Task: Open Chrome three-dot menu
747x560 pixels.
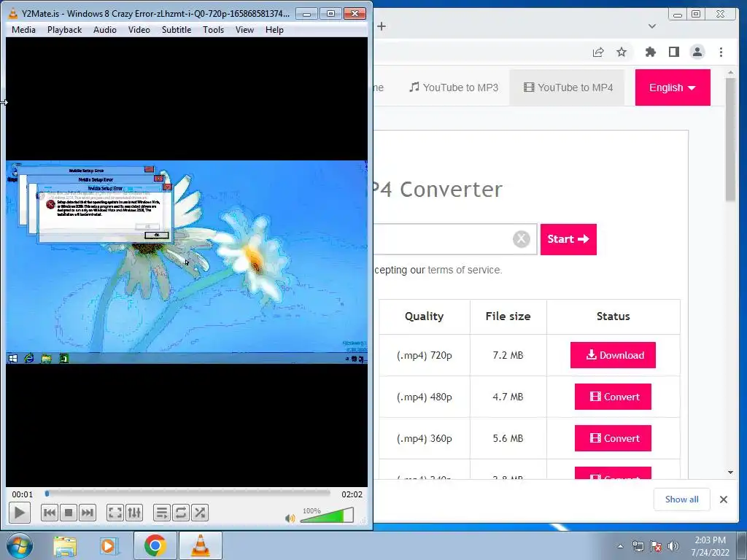Action: click(721, 52)
